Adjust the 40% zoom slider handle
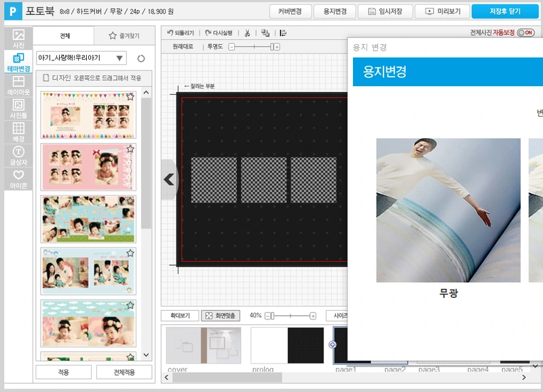Viewport: 543px width, 392px height. pyautogui.click(x=272, y=316)
